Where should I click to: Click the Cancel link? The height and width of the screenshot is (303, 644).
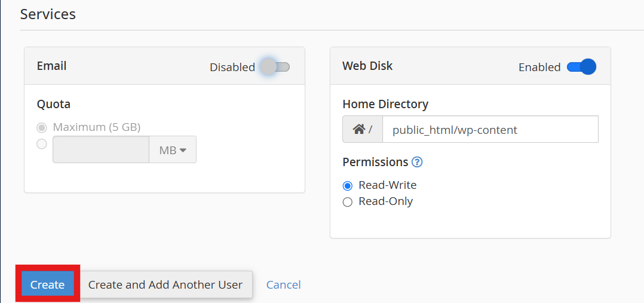click(x=283, y=285)
